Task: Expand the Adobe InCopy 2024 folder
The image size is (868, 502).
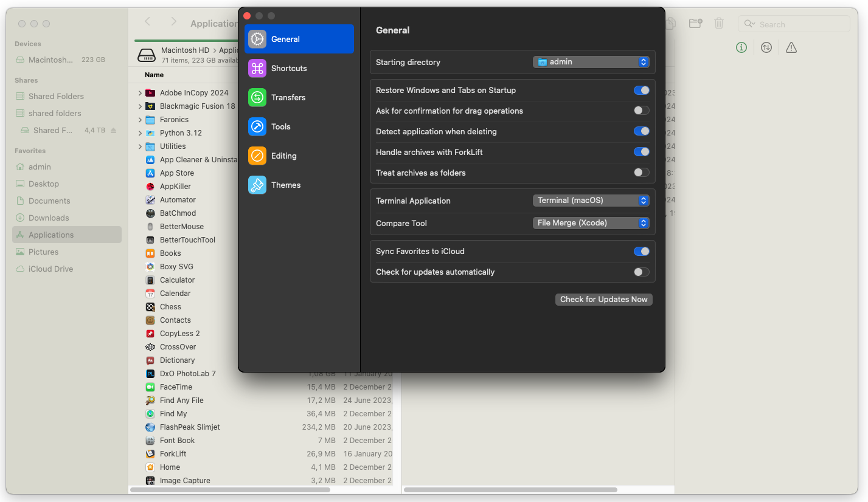Action: coord(140,93)
